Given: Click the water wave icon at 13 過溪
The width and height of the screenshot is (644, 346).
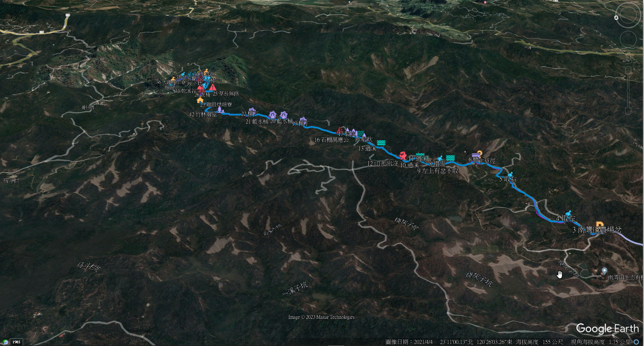Looking at the screenshot, I should click(381, 143).
